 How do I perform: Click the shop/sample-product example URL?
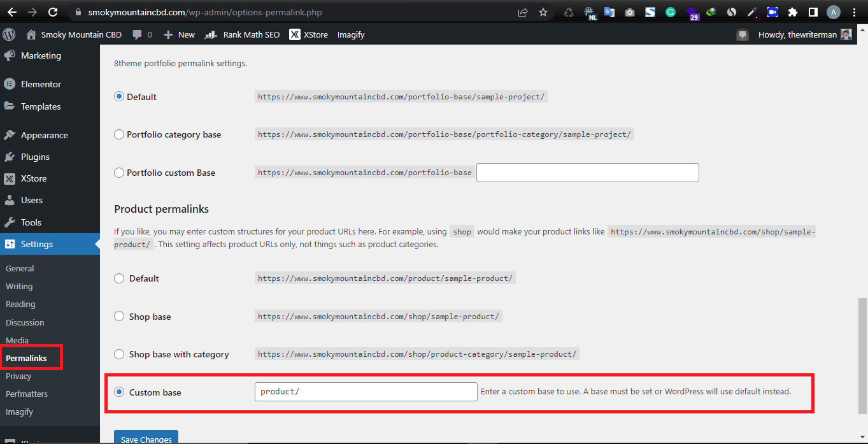(x=378, y=317)
